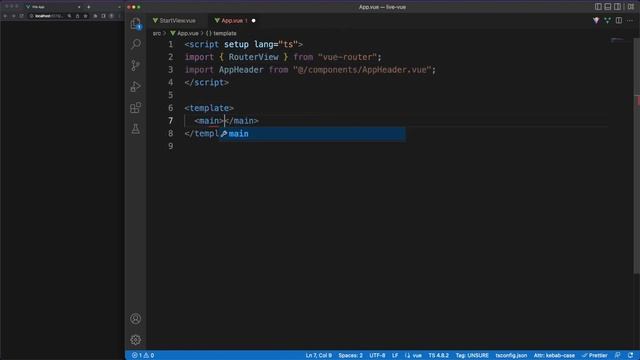This screenshot has height=360, width=640.
Task: Split the editor to the right
Action: (x=619, y=20)
